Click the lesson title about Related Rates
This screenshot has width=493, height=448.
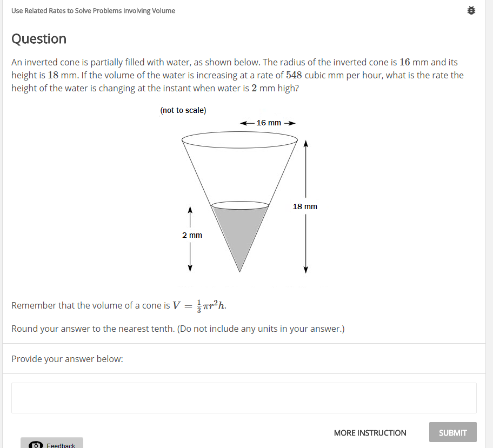93,10
